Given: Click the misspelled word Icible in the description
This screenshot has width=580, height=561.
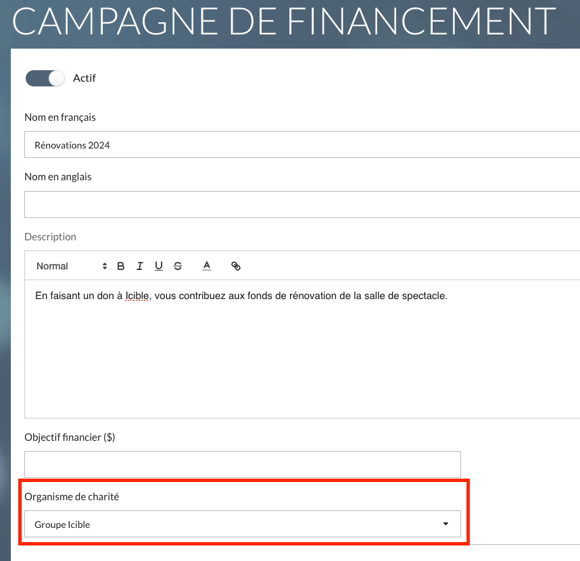Looking at the screenshot, I should point(137,296).
